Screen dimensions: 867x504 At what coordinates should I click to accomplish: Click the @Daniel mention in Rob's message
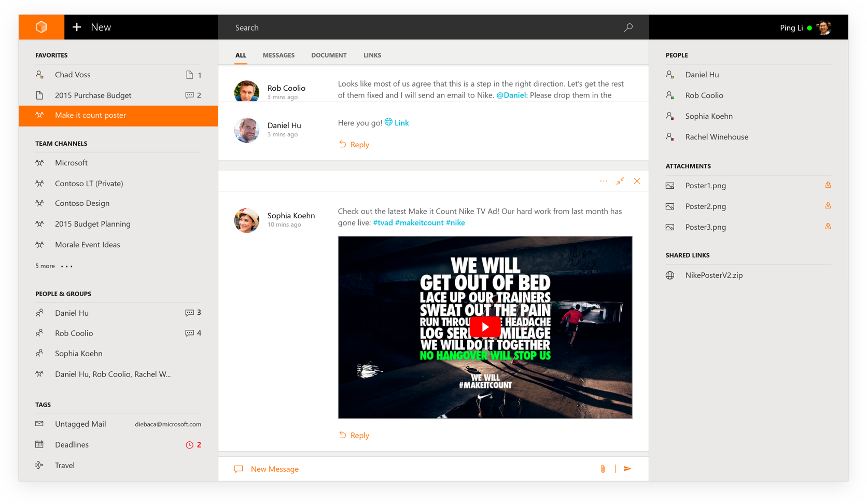[511, 95]
